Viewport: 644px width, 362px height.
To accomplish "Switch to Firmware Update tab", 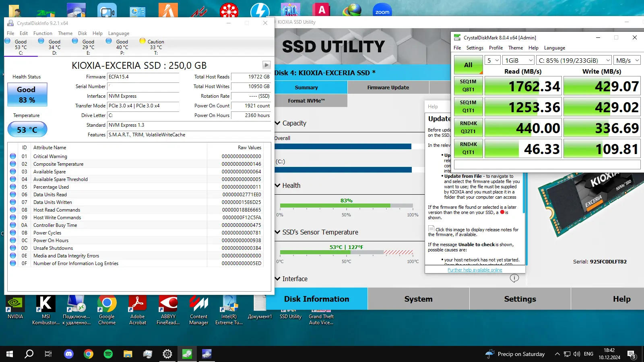I will [x=388, y=87].
